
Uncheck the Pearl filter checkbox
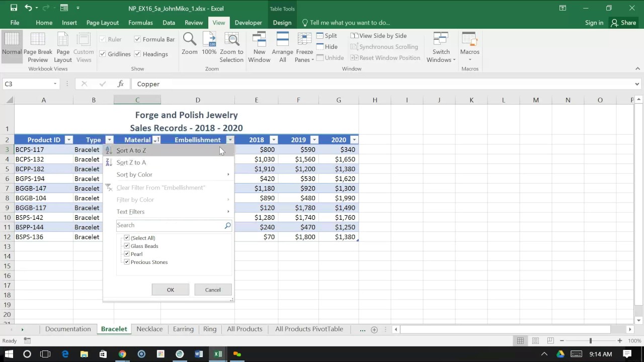127,254
